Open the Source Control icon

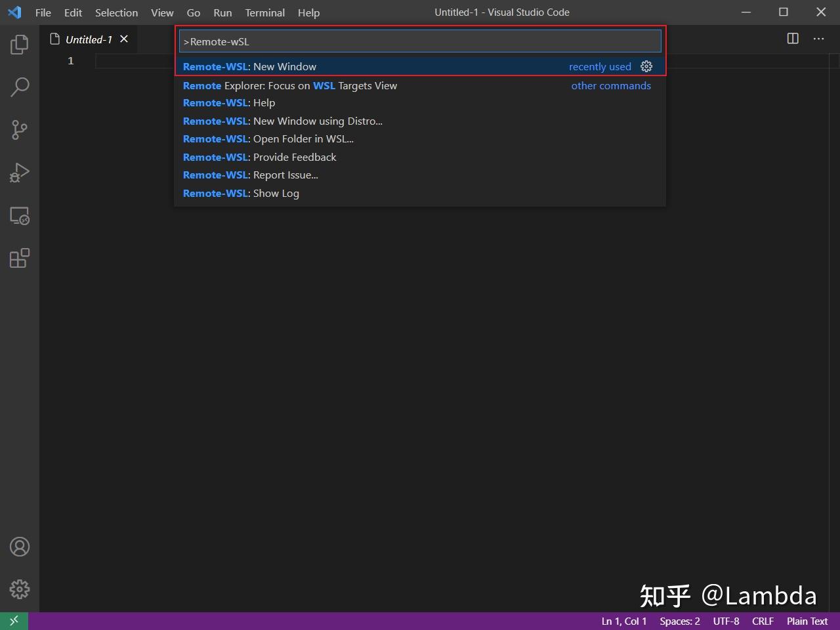(x=20, y=129)
